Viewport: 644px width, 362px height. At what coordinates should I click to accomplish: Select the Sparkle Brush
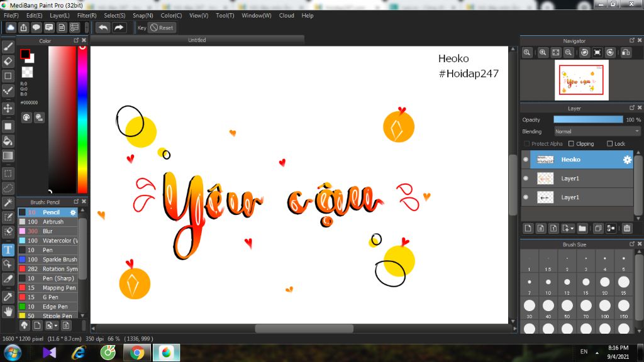[x=48, y=260]
